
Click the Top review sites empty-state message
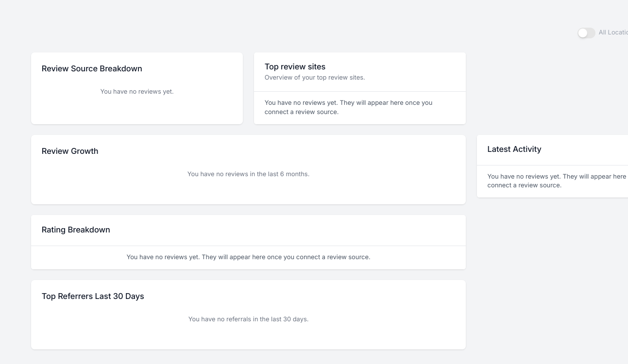coord(348,107)
